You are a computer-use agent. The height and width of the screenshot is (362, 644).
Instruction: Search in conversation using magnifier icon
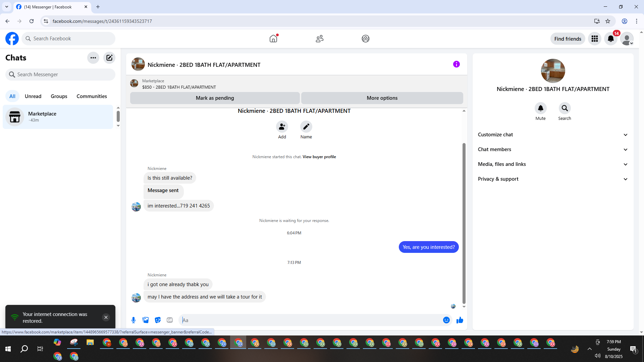(x=565, y=108)
